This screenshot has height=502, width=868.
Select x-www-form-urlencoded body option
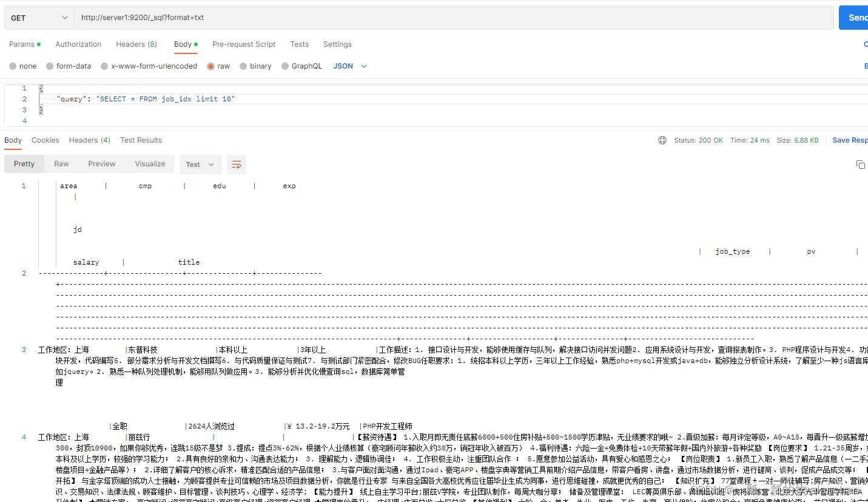[149, 66]
